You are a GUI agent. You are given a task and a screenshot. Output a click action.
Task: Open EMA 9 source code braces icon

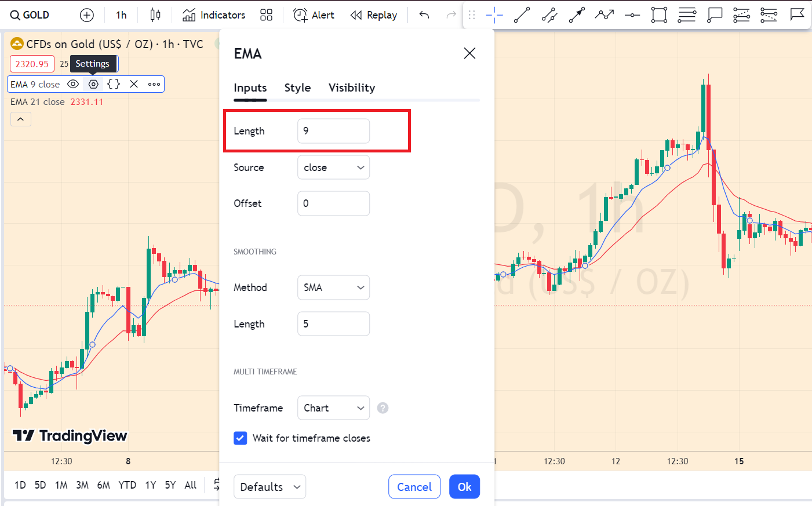coord(114,84)
